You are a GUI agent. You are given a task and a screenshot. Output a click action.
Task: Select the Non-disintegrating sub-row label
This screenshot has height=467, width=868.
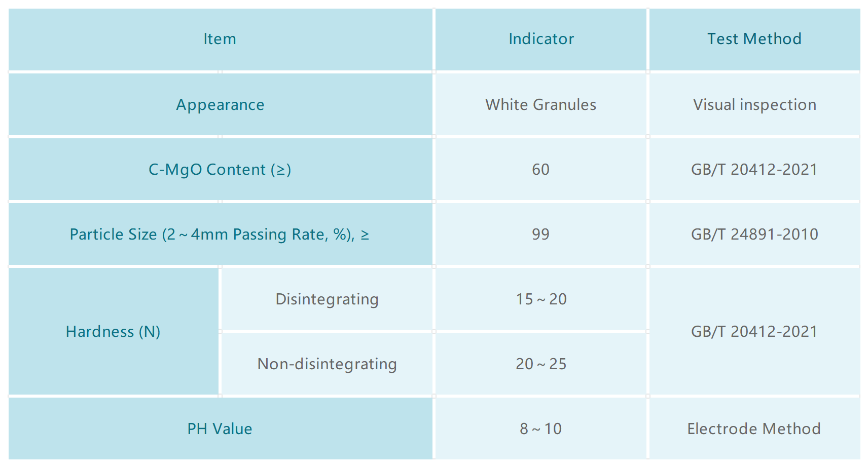click(x=327, y=364)
